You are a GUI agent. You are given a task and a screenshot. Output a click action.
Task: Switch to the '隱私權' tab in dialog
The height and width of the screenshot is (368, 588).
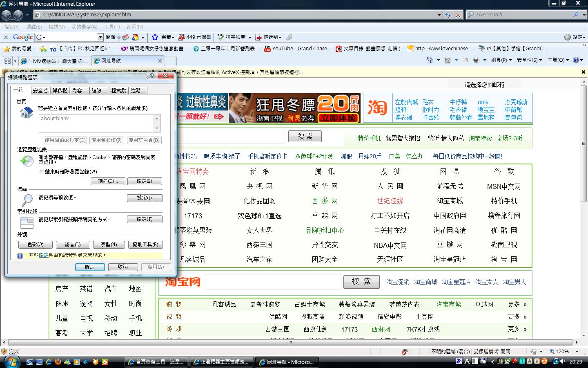tap(60, 91)
